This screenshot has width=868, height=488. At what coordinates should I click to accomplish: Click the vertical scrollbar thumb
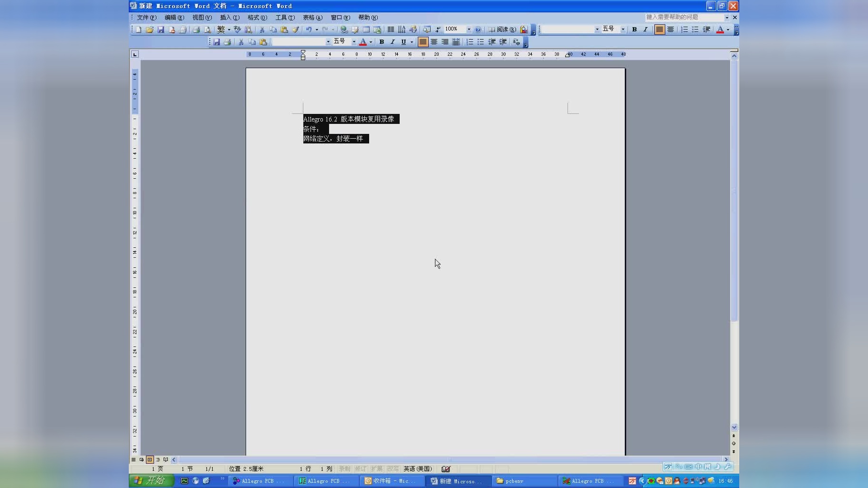click(x=734, y=191)
